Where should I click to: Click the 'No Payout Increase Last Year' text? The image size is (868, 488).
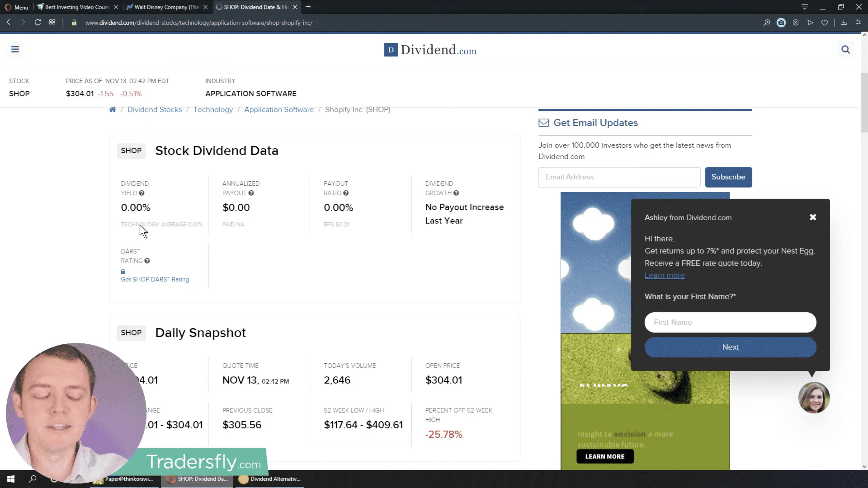464,214
